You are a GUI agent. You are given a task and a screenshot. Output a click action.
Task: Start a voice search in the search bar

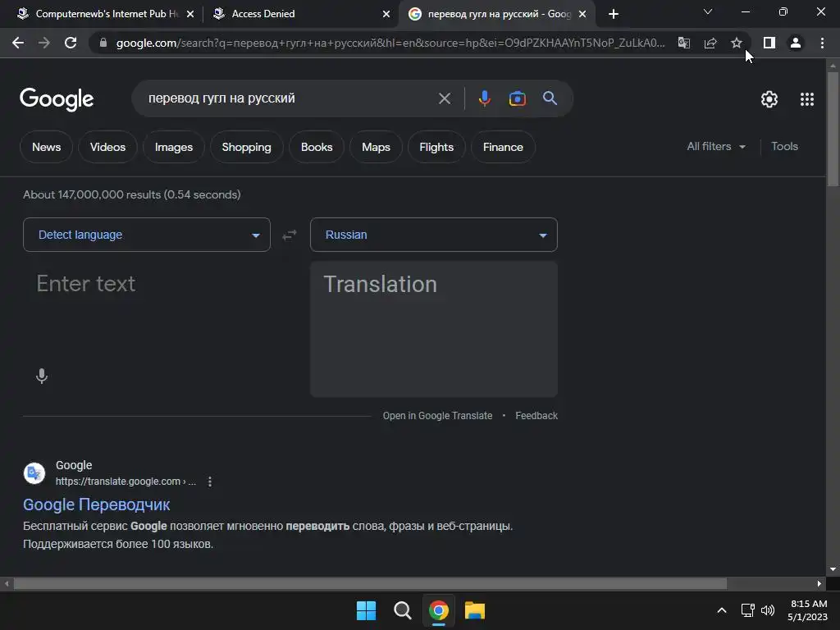[x=484, y=98]
